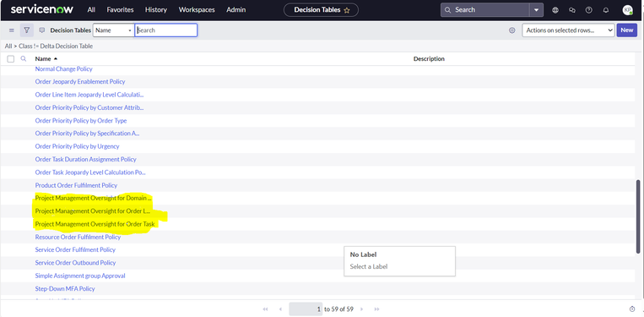Open Order Priority Policy by Order Type
This screenshot has width=644, height=317.
click(x=81, y=121)
